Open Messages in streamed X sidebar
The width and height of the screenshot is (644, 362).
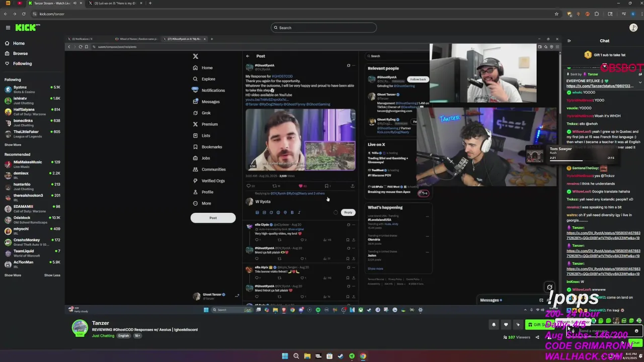206,102
